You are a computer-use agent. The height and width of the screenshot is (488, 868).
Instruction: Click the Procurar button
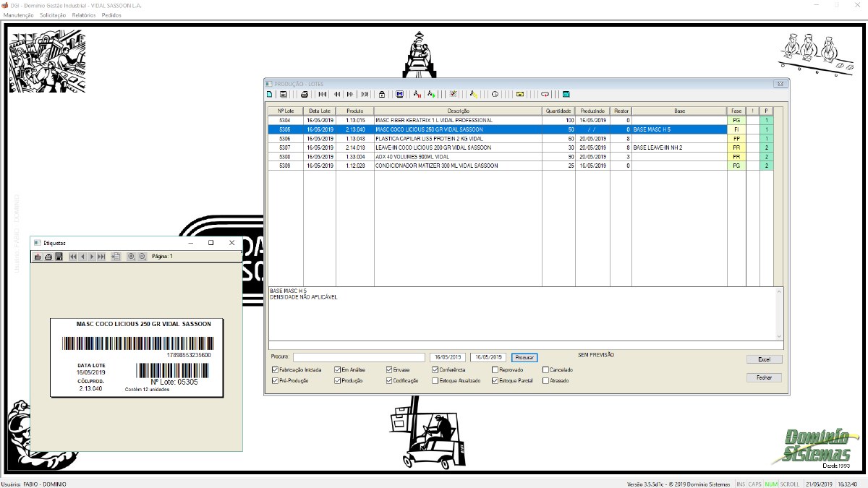[x=524, y=357]
